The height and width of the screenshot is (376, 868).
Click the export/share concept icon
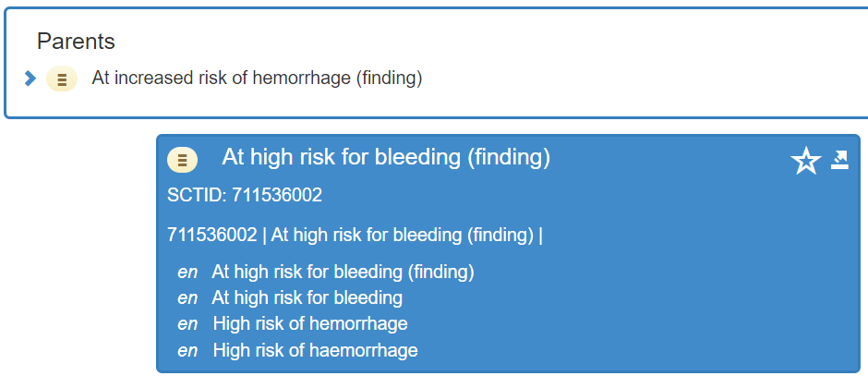click(839, 160)
